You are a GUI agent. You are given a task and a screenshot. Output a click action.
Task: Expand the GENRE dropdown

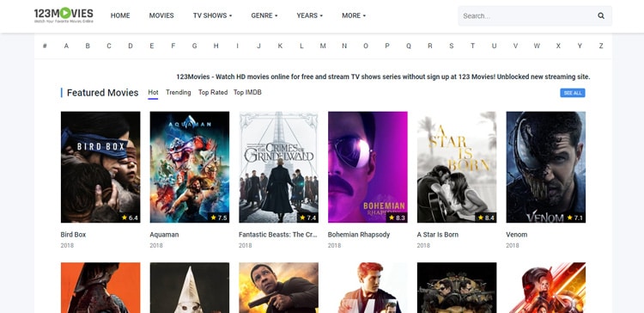(264, 15)
